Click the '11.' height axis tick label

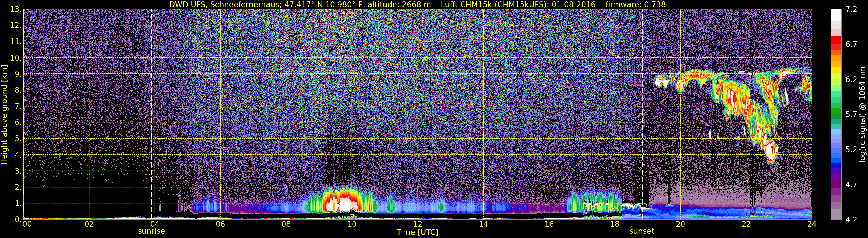pyautogui.click(x=16, y=42)
